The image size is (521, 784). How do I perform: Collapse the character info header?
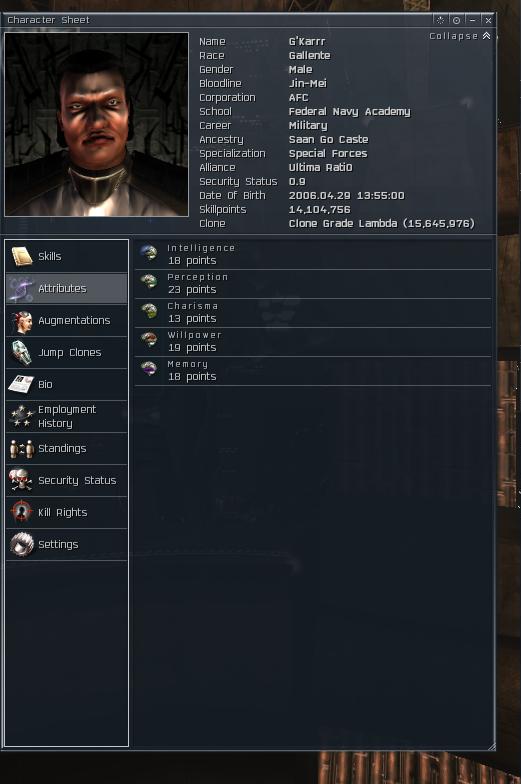(x=460, y=36)
